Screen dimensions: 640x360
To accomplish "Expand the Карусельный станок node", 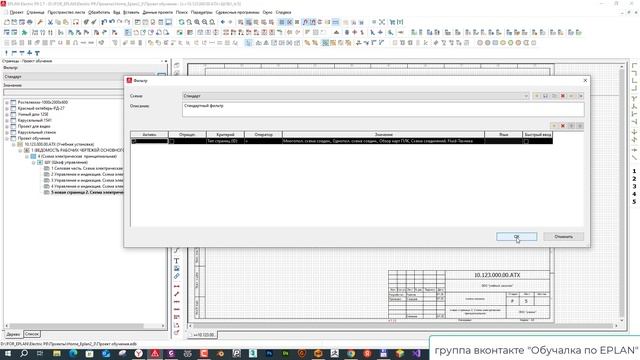I will point(7,133).
